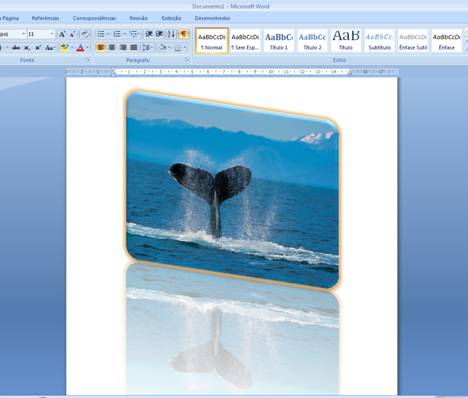Open the Exibição tab
The image size is (468, 398).
(x=171, y=18)
